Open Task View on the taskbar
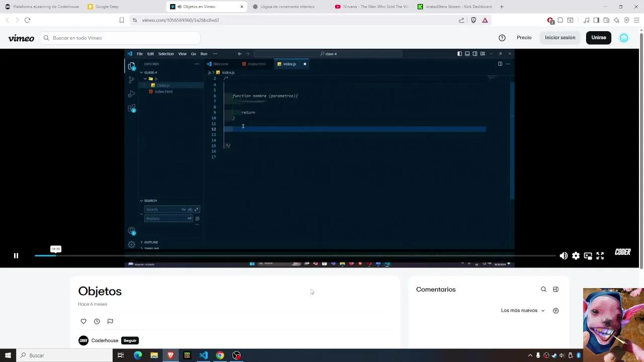Viewport: 644px width, 362px height. [121, 355]
